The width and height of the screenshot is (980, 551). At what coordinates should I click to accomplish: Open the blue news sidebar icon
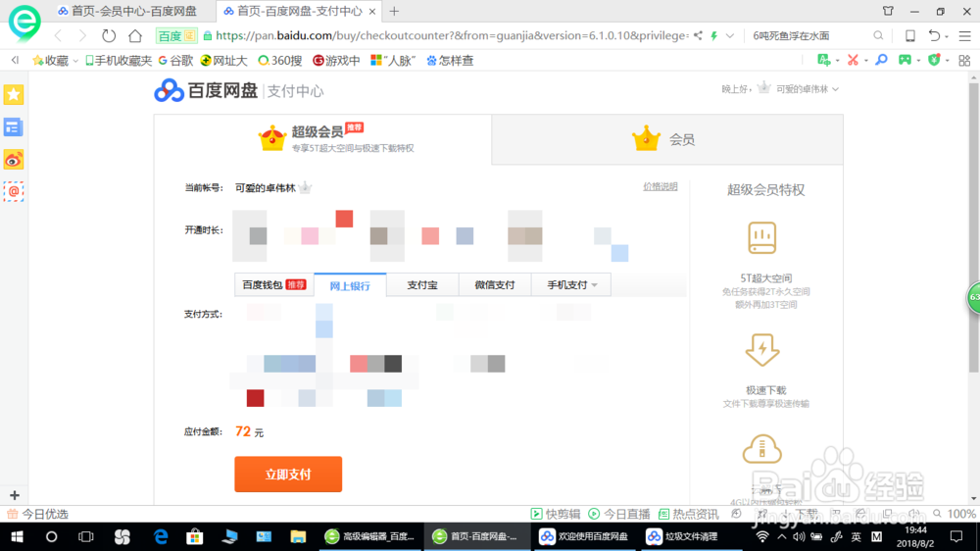tap(14, 127)
